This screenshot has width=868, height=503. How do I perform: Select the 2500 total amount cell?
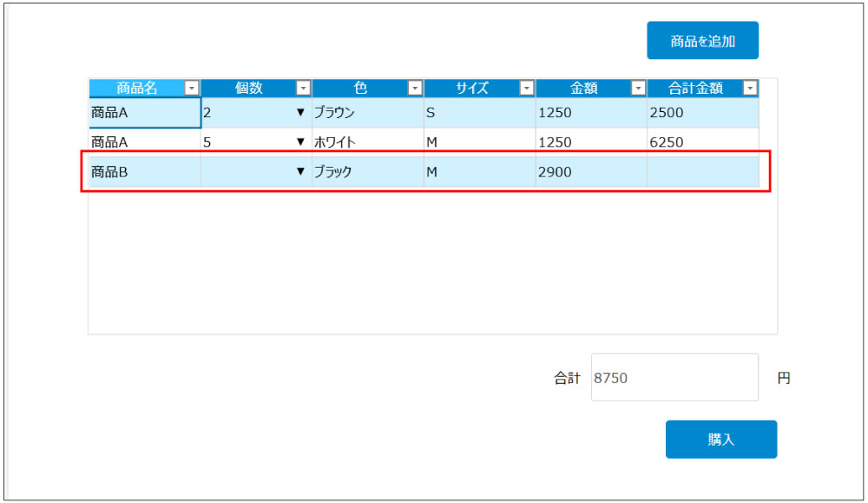coord(702,112)
